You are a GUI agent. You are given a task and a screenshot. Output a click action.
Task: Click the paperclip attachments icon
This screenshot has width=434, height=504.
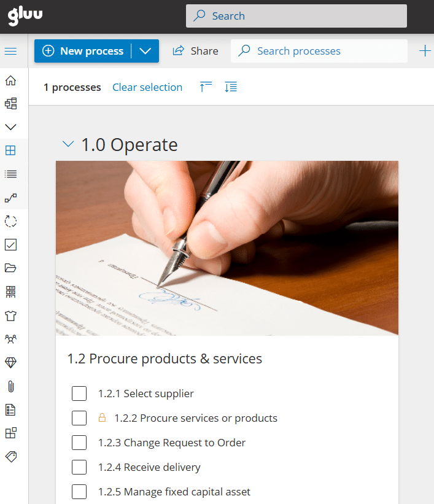(x=10, y=386)
